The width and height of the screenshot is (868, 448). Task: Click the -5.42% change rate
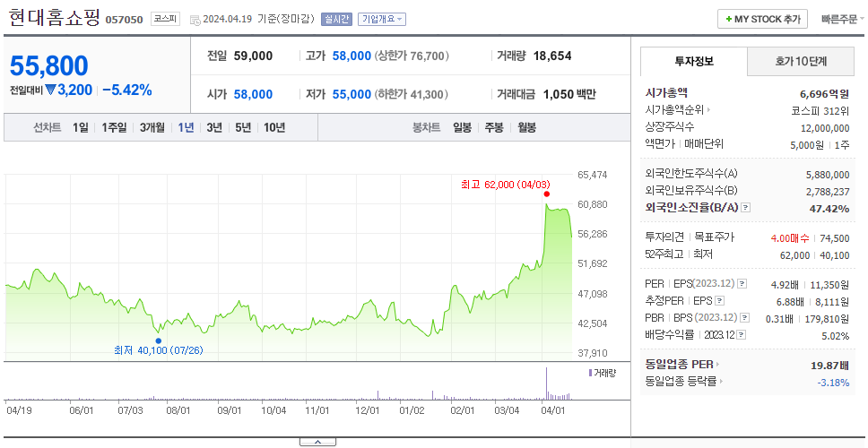coord(127,90)
